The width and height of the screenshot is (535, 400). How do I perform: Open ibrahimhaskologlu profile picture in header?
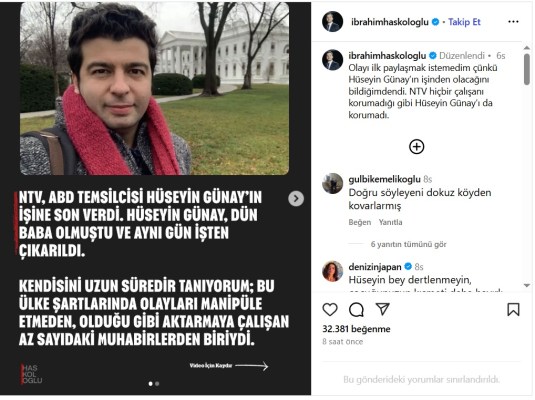[332, 22]
